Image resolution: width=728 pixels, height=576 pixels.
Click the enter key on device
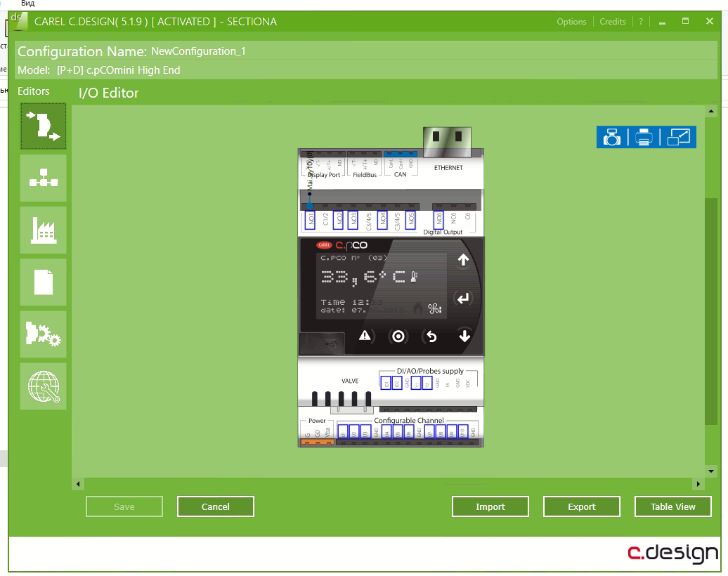463,299
